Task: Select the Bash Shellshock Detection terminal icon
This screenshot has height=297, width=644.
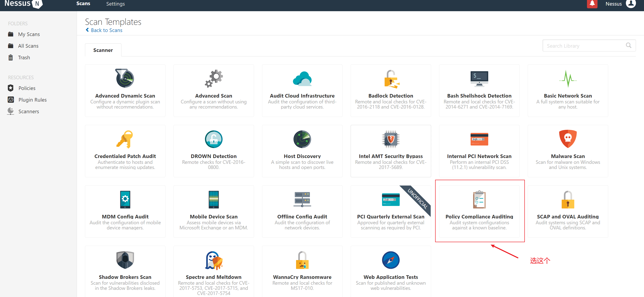Action: [x=479, y=79]
